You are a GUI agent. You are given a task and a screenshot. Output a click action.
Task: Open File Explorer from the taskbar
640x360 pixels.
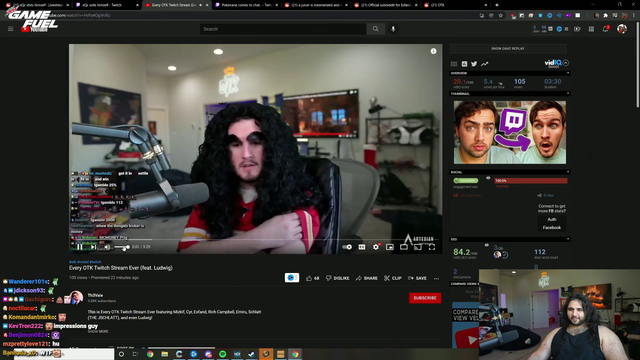click(x=164, y=354)
